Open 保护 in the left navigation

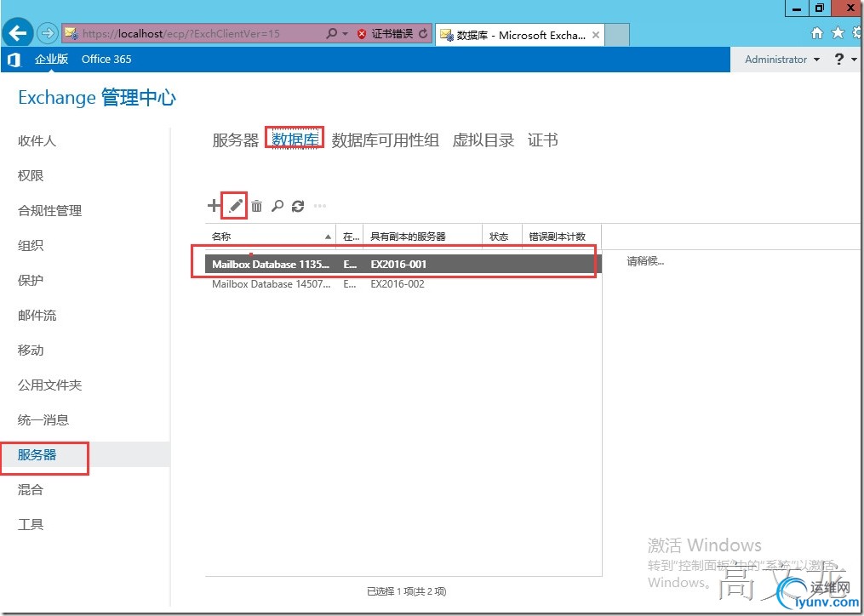(31, 281)
